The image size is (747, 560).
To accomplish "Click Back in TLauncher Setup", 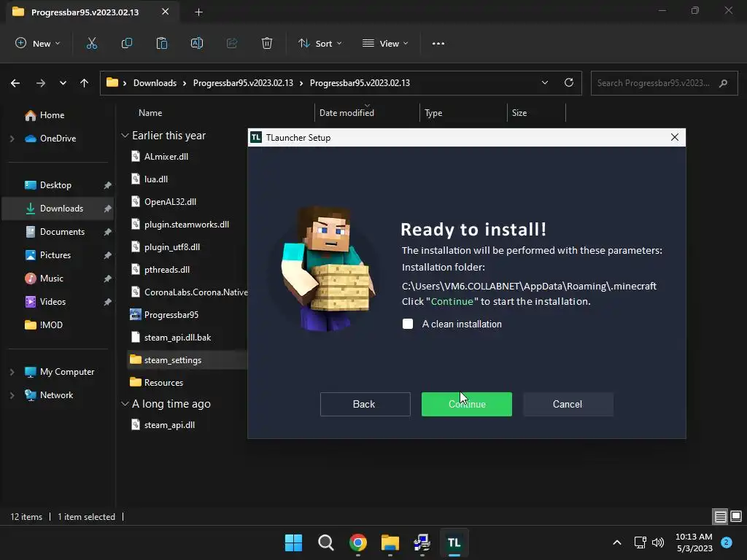I will pyautogui.click(x=365, y=404).
